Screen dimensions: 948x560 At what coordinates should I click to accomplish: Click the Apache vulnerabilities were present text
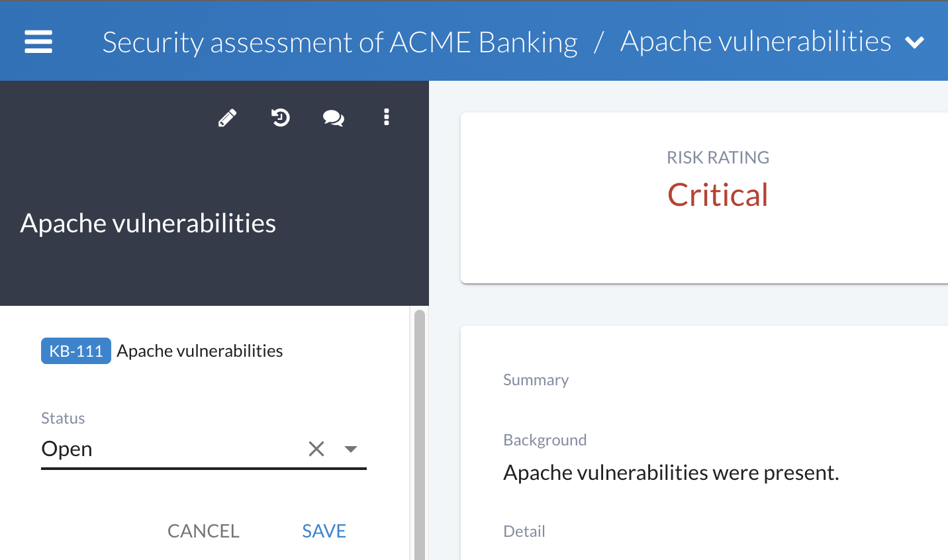(x=671, y=473)
